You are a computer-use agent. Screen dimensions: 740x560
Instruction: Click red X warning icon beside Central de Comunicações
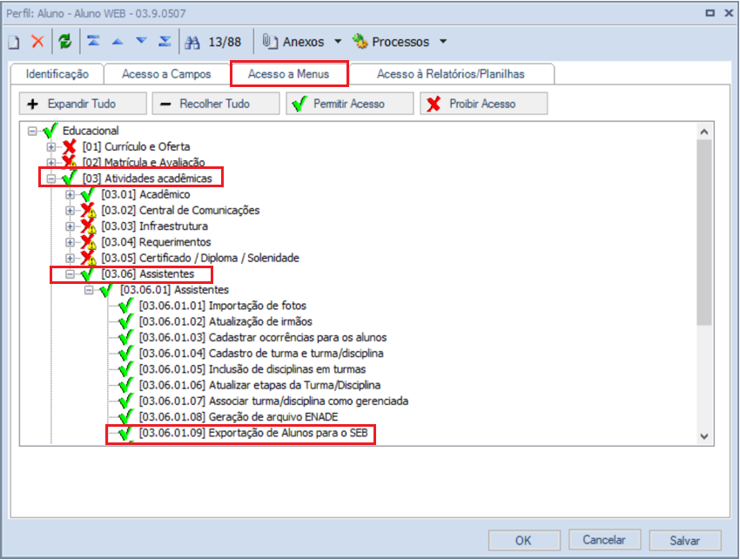88,210
